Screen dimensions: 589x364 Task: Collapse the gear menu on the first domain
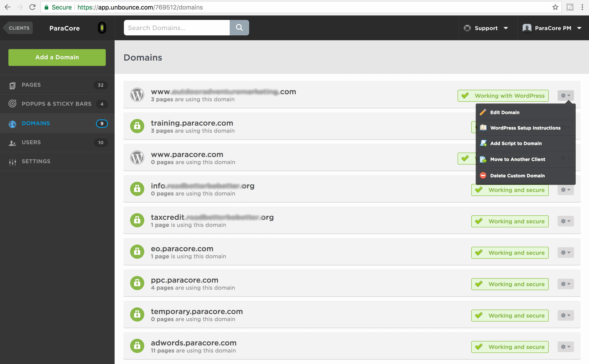[x=565, y=96]
